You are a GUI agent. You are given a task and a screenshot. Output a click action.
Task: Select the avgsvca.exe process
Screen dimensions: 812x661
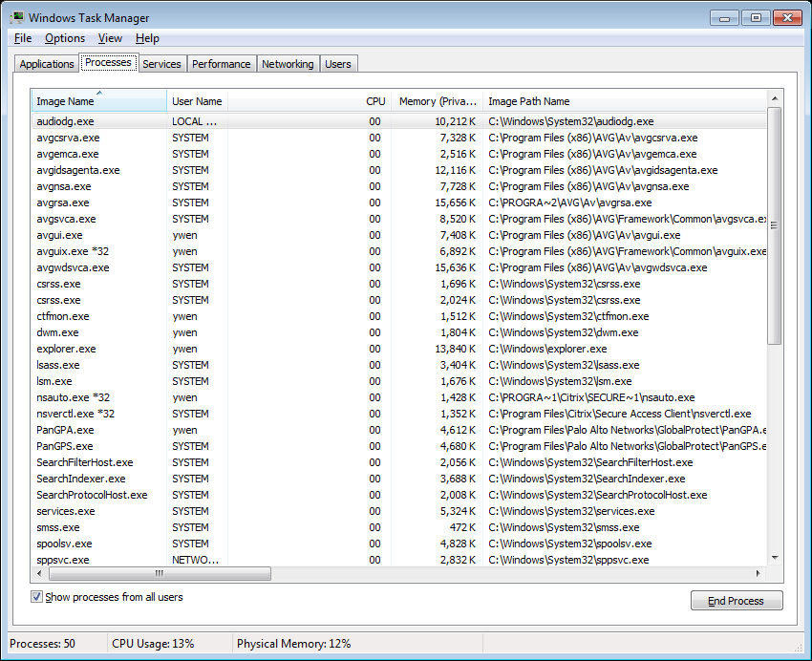tap(398, 219)
